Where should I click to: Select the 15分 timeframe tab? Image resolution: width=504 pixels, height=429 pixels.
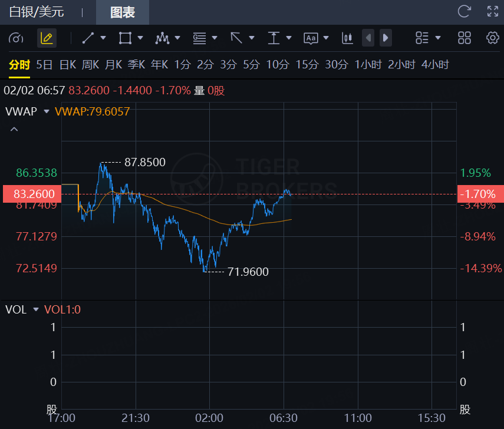coord(307,65)
